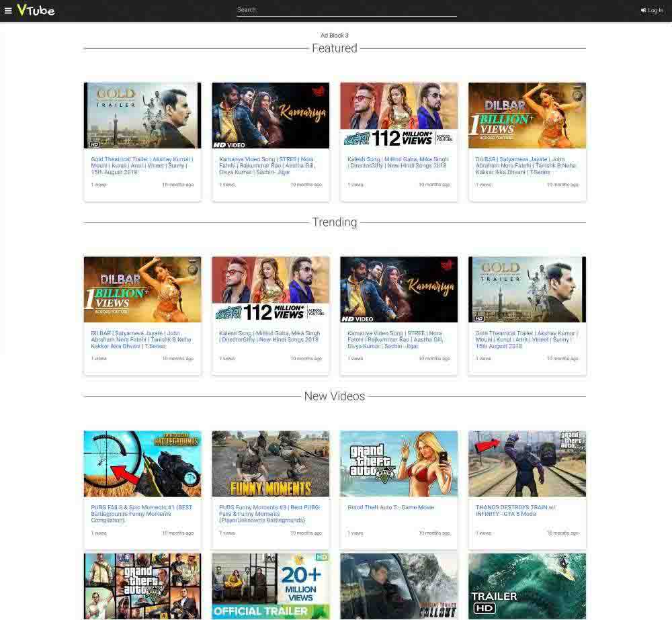Open Grand Theft Auto 5 selfie thumbnail
This screenshot has width=672, height=620.
tap(398, 463)
